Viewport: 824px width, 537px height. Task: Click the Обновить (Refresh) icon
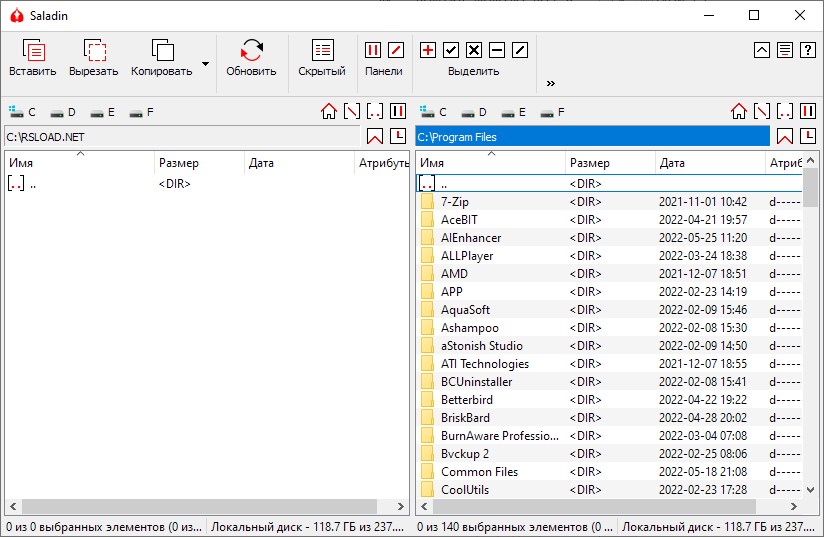(x=251, y=50)
